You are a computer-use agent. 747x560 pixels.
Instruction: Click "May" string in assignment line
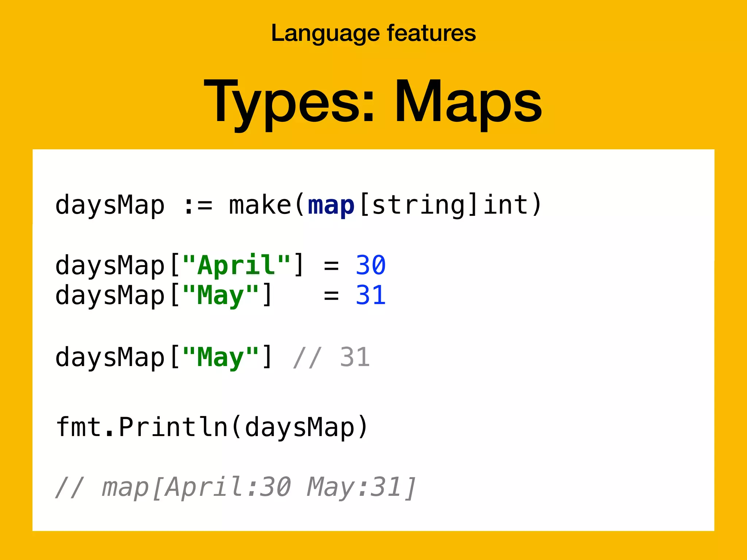coord(220,295)
